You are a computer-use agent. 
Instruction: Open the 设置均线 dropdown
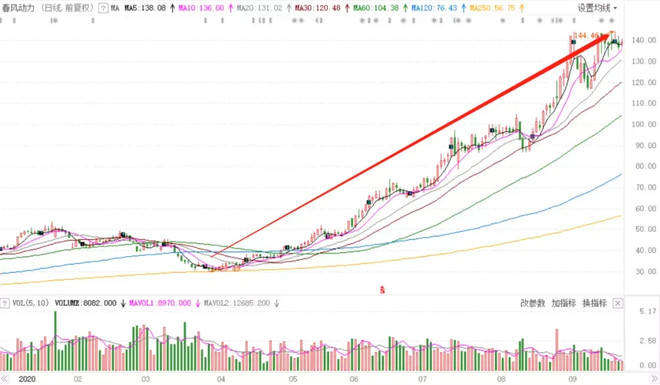[597, 8]
